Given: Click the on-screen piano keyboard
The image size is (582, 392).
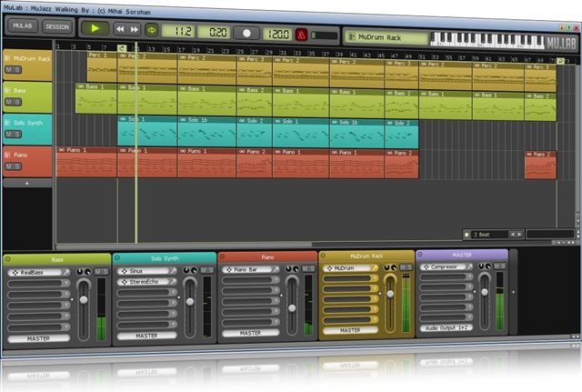Looking at the screenshot, I should [487, 40].
